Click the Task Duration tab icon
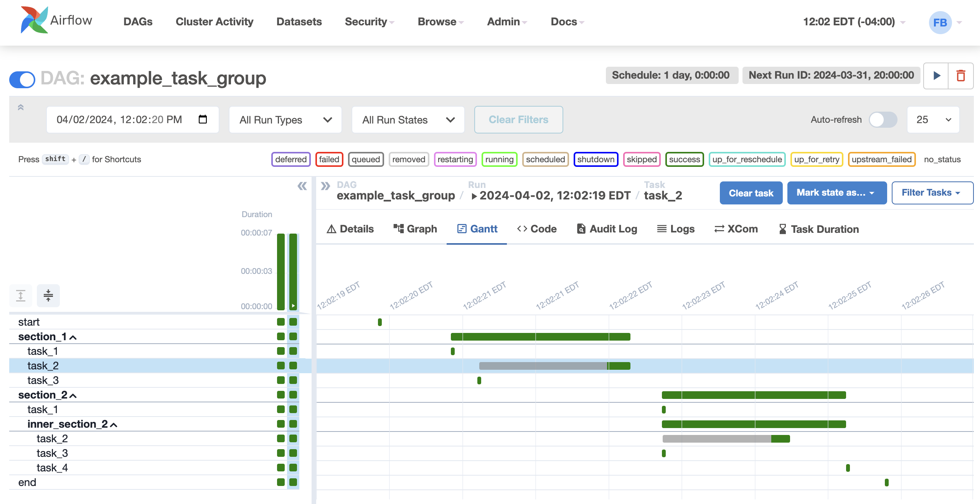The width and height of the screenshot is (980, 504). [x=781, y=229]
